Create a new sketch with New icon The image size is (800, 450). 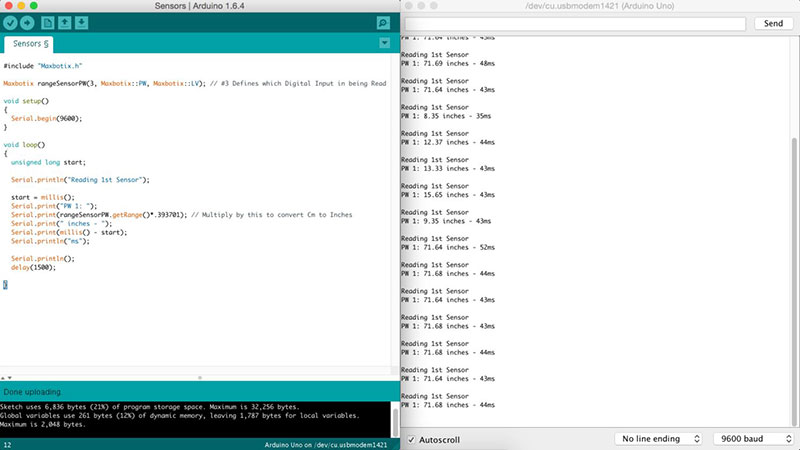pos(47,22)
